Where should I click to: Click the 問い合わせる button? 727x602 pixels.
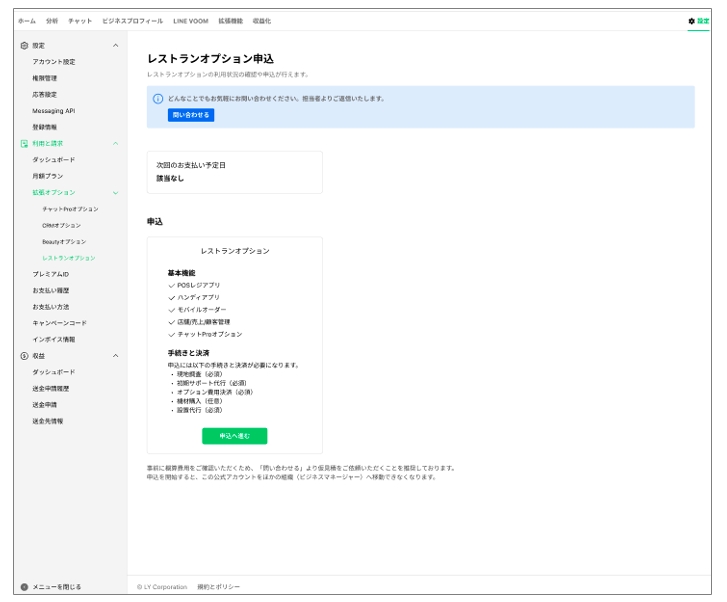191,115
